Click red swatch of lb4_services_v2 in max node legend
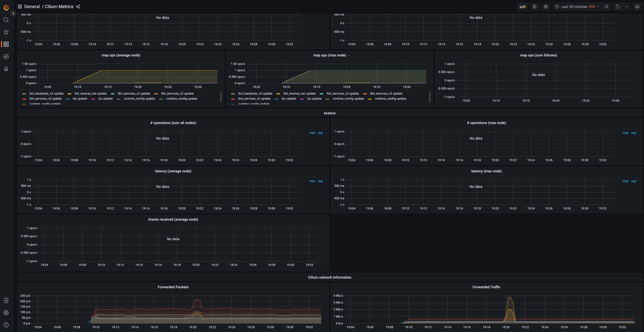644x332 pixels. pos(233,99)
